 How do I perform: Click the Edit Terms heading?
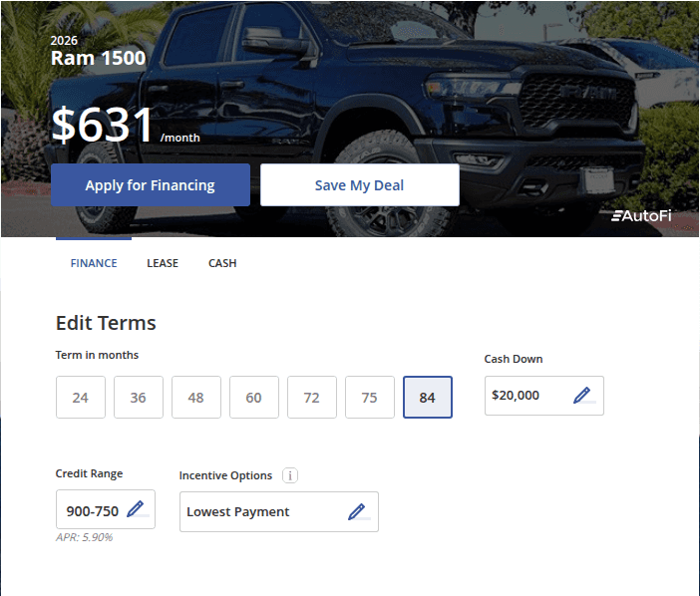(106, 323)
